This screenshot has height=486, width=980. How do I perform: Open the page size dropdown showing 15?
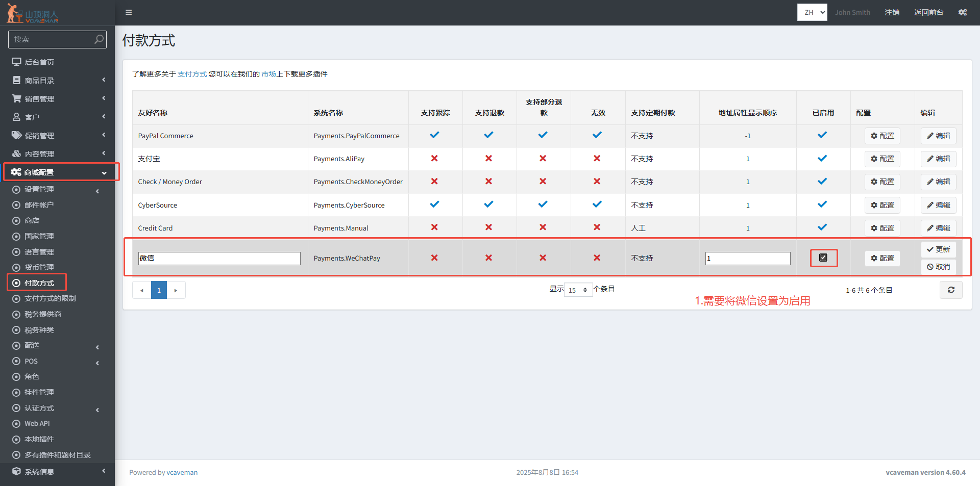click(x=578, y=290)
